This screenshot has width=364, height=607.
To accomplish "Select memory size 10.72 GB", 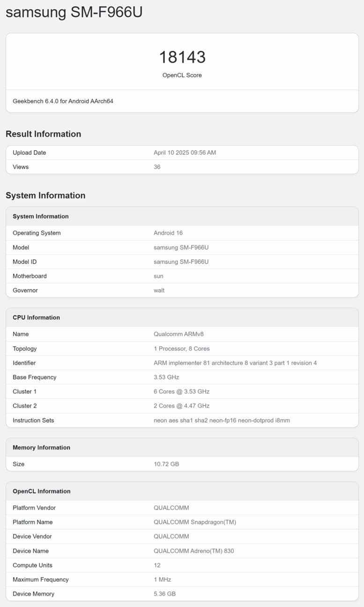I will 166,464.
